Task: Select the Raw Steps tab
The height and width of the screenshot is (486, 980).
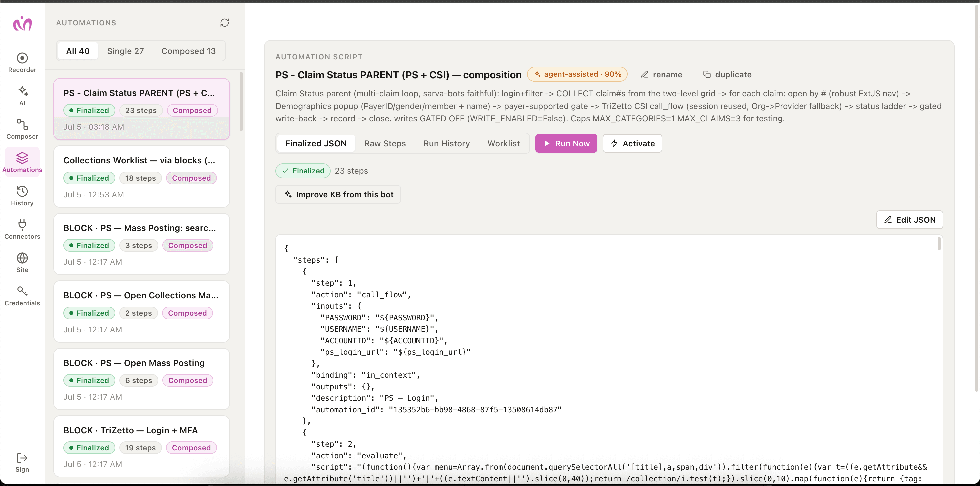Action: 385,143
